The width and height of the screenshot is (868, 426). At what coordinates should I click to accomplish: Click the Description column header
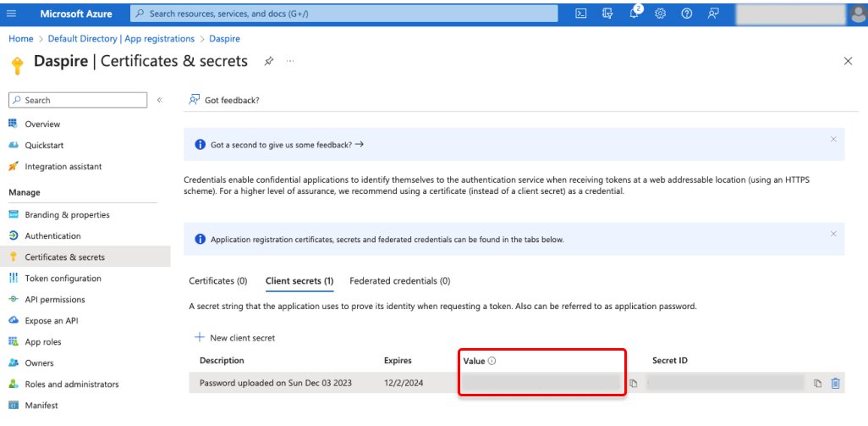coord(222,361)
